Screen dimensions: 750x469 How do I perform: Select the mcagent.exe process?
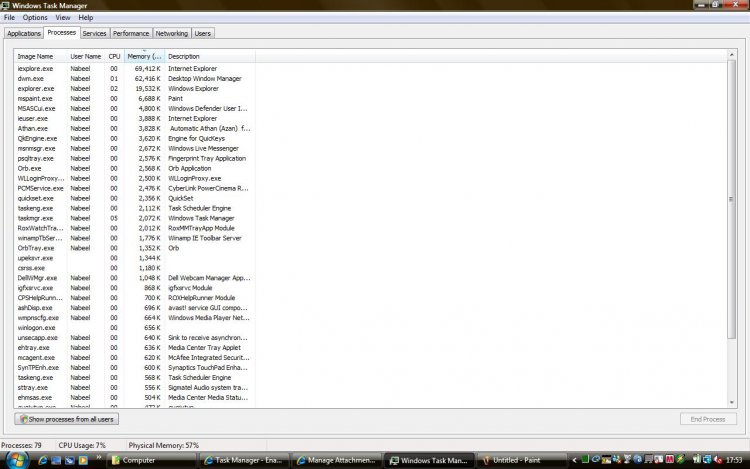(134, 358)
